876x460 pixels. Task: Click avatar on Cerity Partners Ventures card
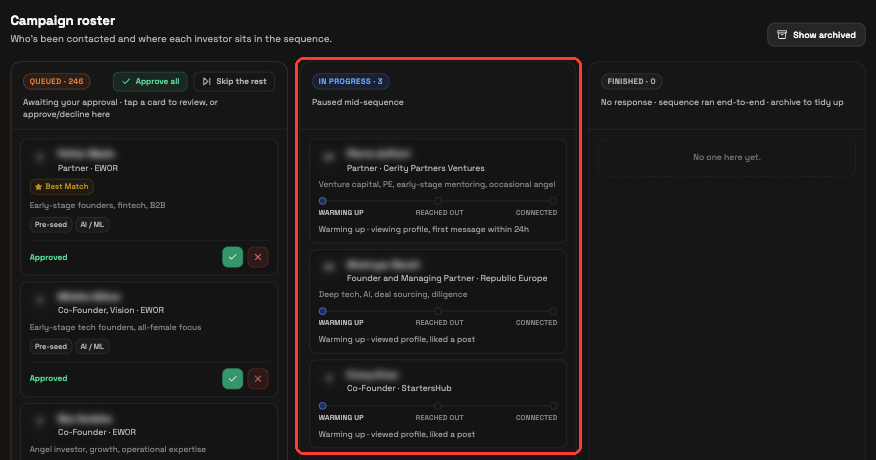click(x=330, y=157)
